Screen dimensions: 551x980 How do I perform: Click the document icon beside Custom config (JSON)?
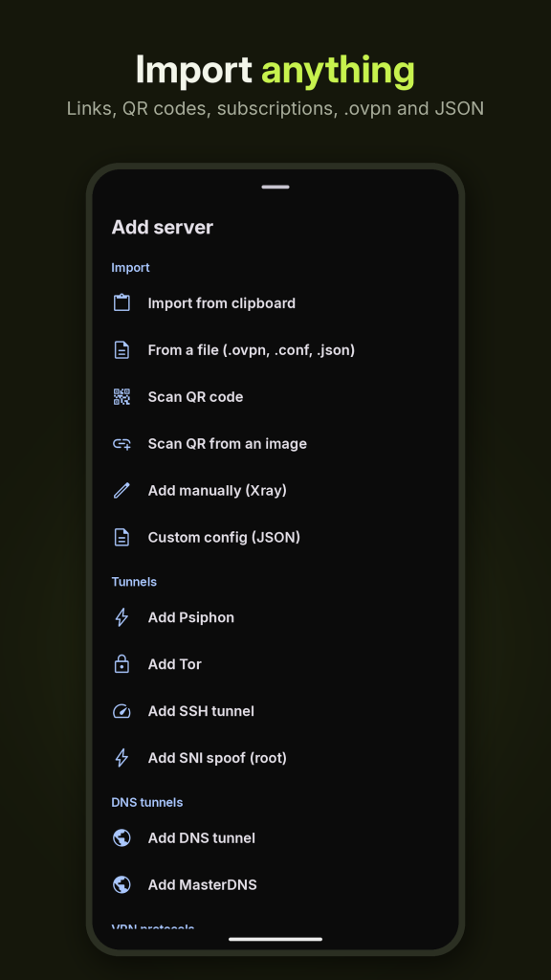[x=121, y=538]
